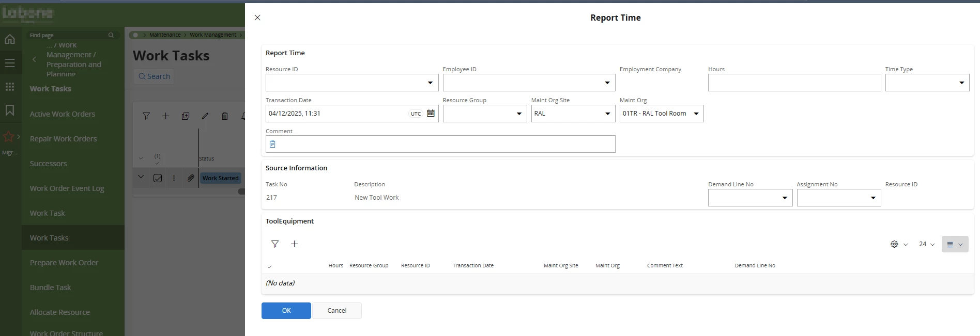Select Prepare Work Order menu item
This screenshot has height=336, width=980.
(64, 263)
